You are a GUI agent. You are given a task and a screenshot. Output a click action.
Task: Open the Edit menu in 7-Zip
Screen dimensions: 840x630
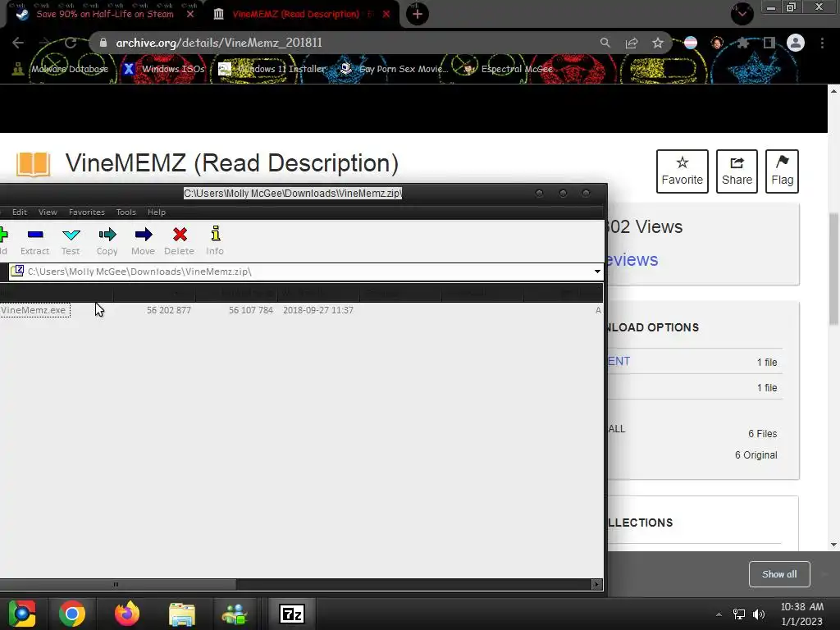20,212
